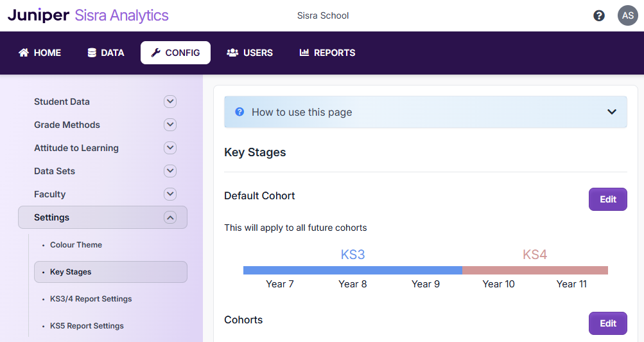Open Colour Theme settings

(x=76, y=245)
